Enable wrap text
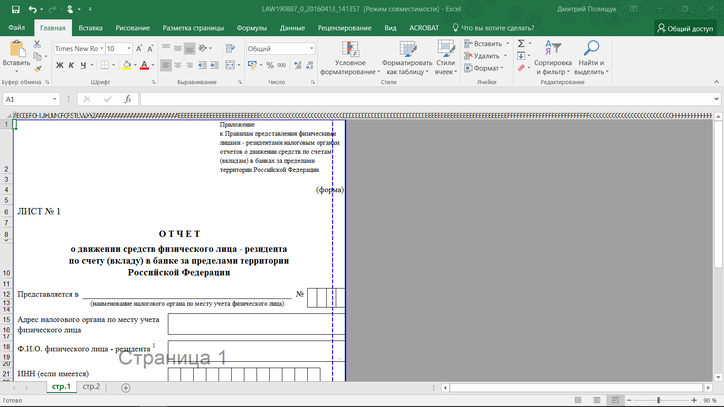 coord(230,48)
